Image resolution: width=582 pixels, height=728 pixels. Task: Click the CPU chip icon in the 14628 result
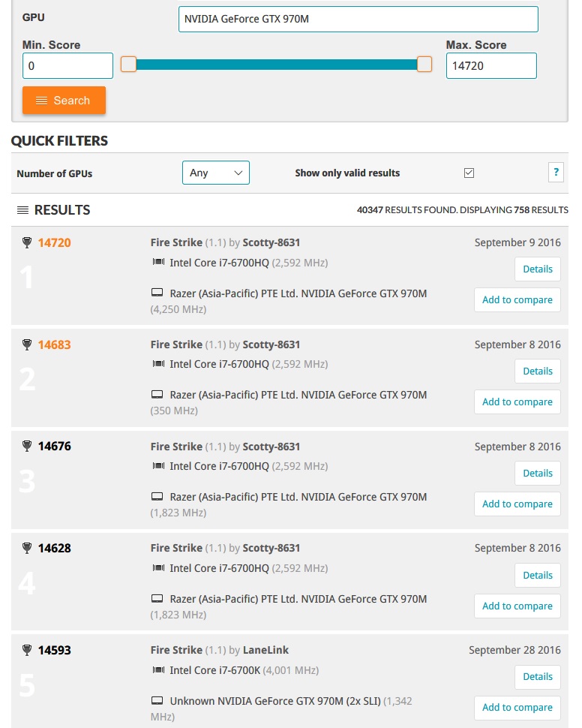(x=158, y=568)
